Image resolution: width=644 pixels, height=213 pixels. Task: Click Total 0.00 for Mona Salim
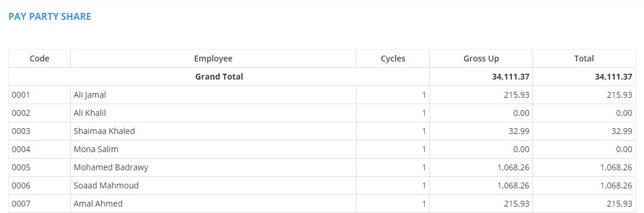point(624,149)
